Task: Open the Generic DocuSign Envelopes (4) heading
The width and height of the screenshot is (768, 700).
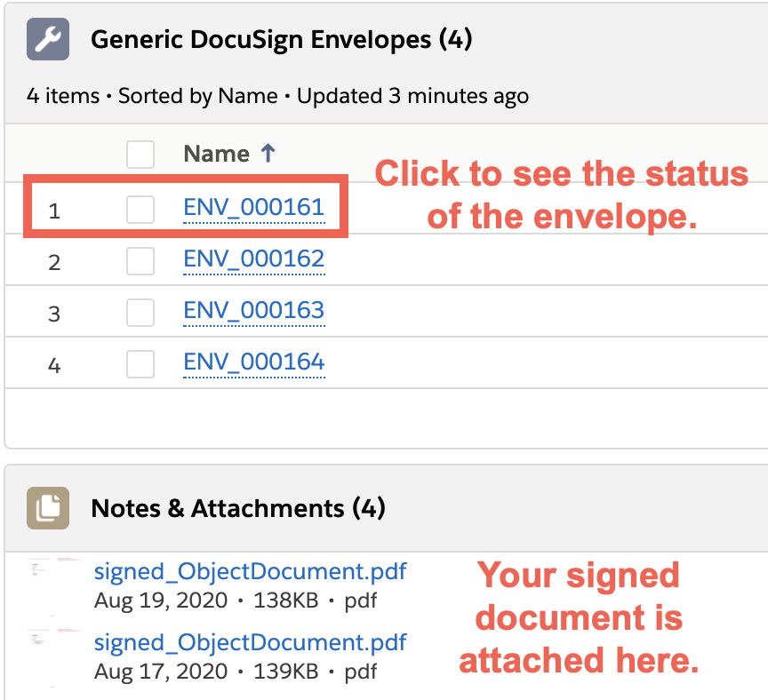Action: (x=282, y=39)
